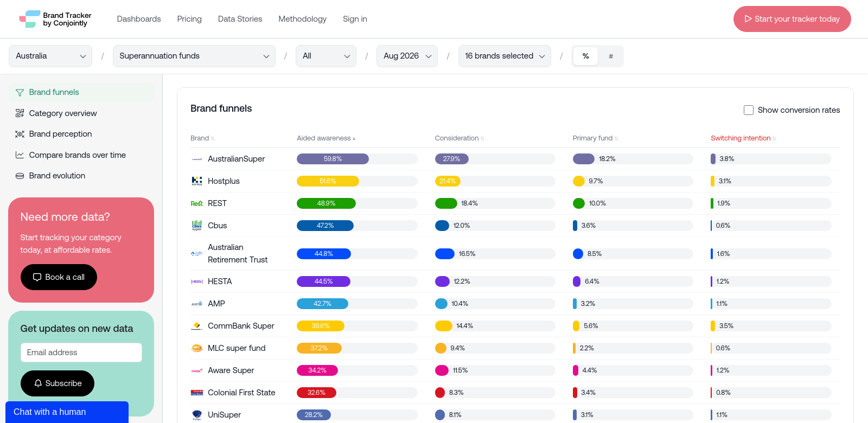This screenshot has height=423, width=868.
Task: Open the Pricing page
Action: click(x=189, y=19)
